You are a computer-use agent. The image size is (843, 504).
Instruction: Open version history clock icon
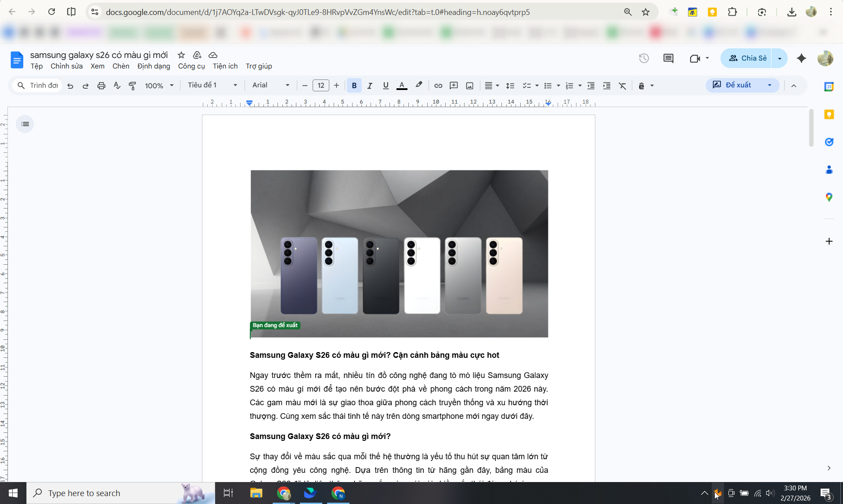644,58
